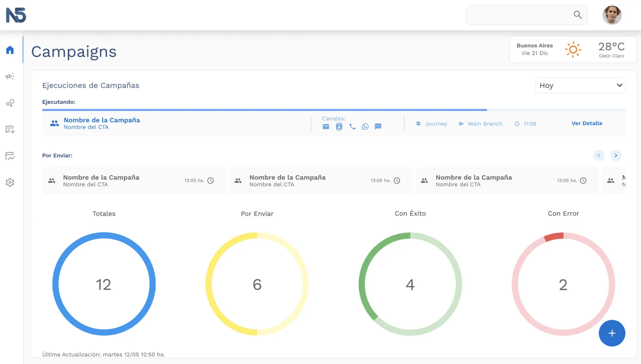Click the people icon of the running campaign
Viewport: 641px width, 364px height.
pos(54,123)
